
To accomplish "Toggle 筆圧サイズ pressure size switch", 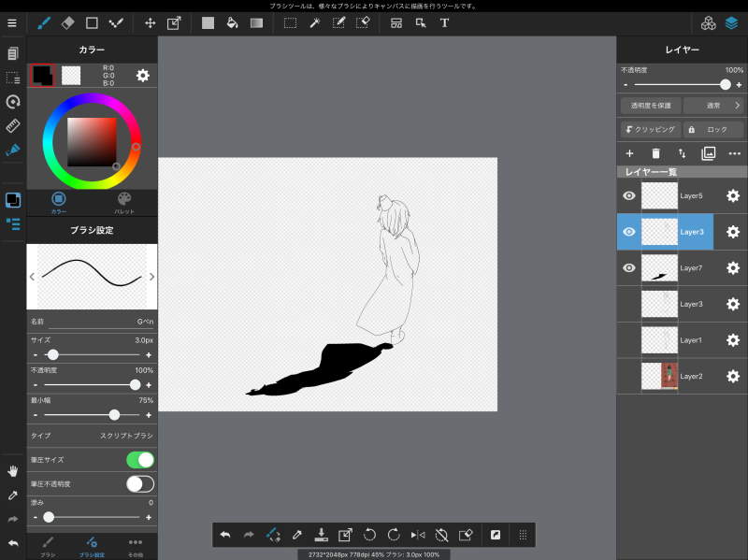I will coord(139,460).
